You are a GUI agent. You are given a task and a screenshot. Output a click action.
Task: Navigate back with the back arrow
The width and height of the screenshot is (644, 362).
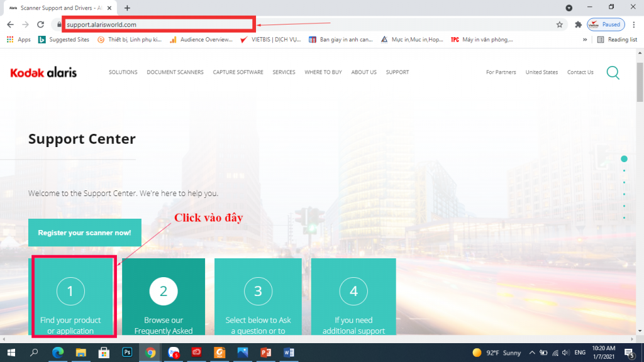(x=10, y=25)
